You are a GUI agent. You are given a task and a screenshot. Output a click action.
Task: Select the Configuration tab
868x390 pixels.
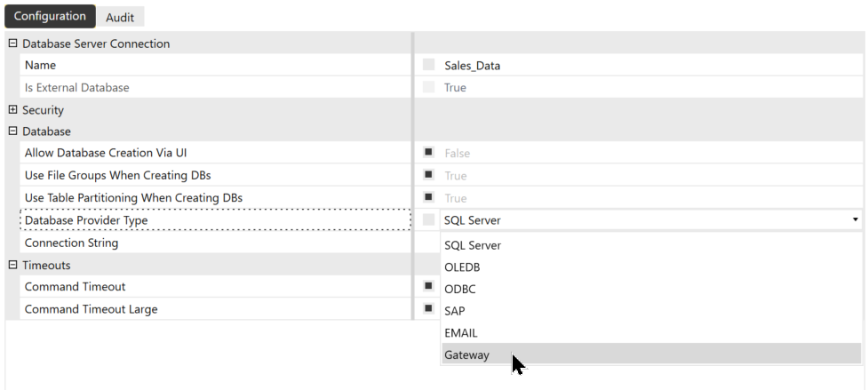50,16
